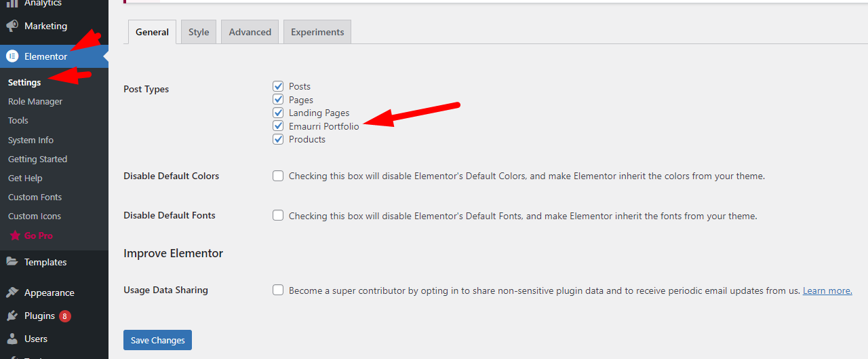
Task: Click the Go Pro star icon
Action: pyautogui.click(x=15, y=235)
